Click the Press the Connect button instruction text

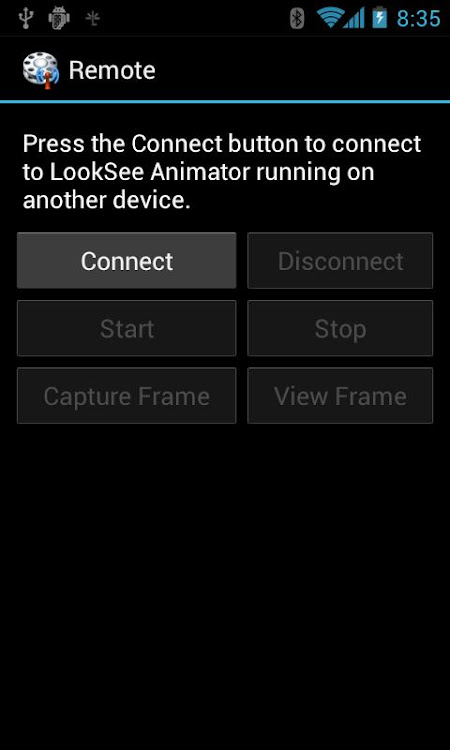tap(222, 172)
